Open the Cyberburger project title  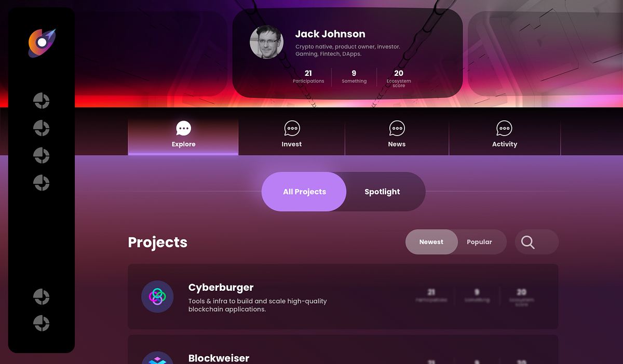click(x=221, y=287)
